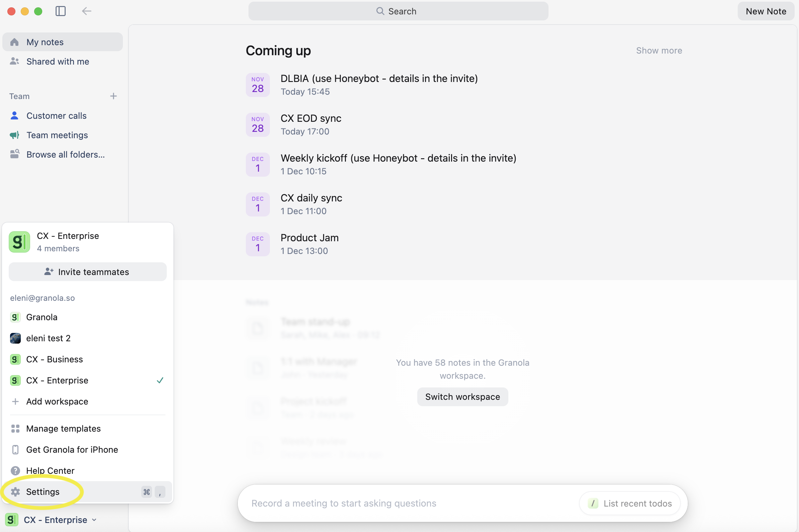Click Get Granola for iPhone
Screen dimensions: 799x532
pos(72,449)
